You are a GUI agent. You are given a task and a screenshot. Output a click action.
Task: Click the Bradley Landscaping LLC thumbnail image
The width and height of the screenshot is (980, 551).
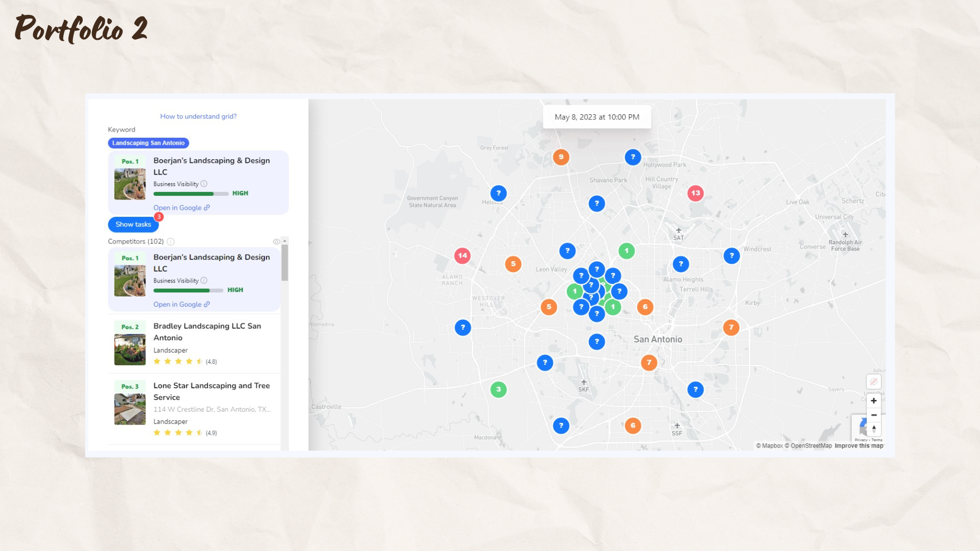[130, 349]
